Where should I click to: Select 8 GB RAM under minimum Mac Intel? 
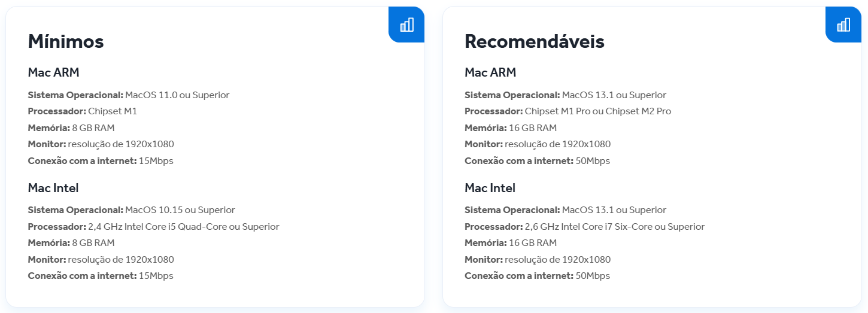click(93, 243)
